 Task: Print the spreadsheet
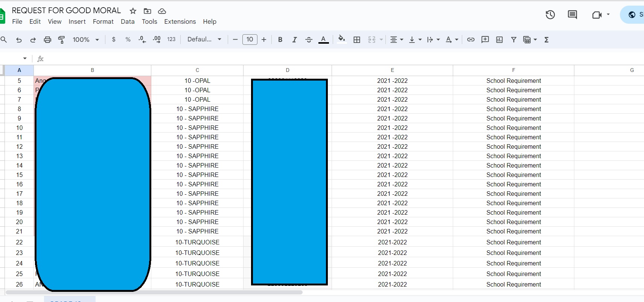coord(47,40)
